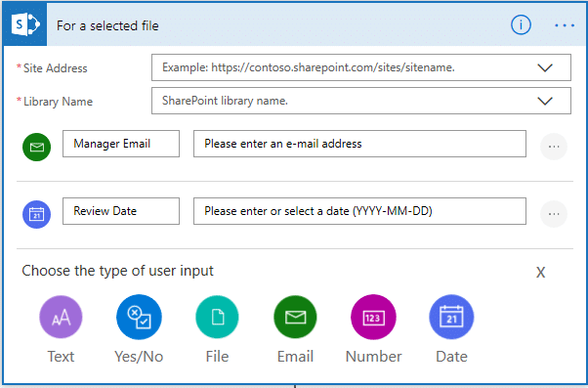Click the green Manager Email icon
588x388 pixels.
(36, 147)
